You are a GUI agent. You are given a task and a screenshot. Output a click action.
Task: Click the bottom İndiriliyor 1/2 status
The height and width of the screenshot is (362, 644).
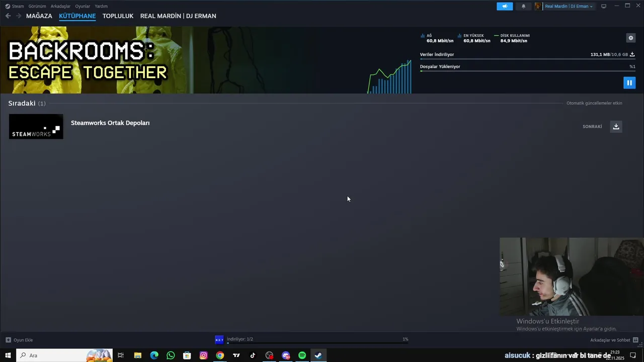click(x=240, y=339)
